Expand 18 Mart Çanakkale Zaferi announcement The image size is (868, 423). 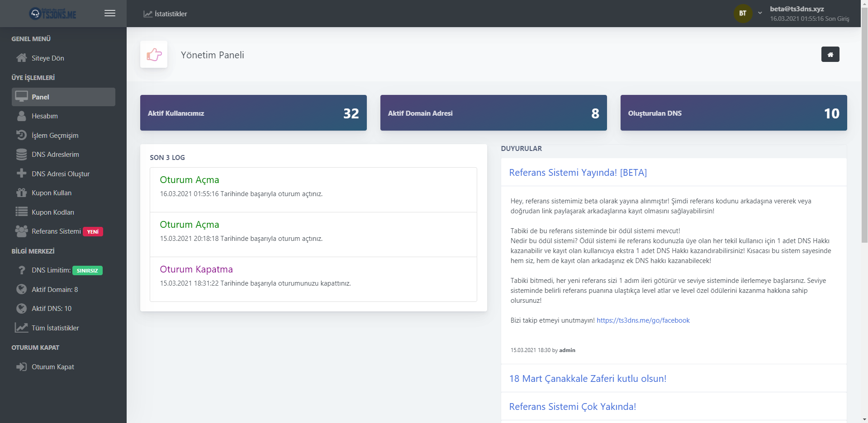(x=588, y=378)
